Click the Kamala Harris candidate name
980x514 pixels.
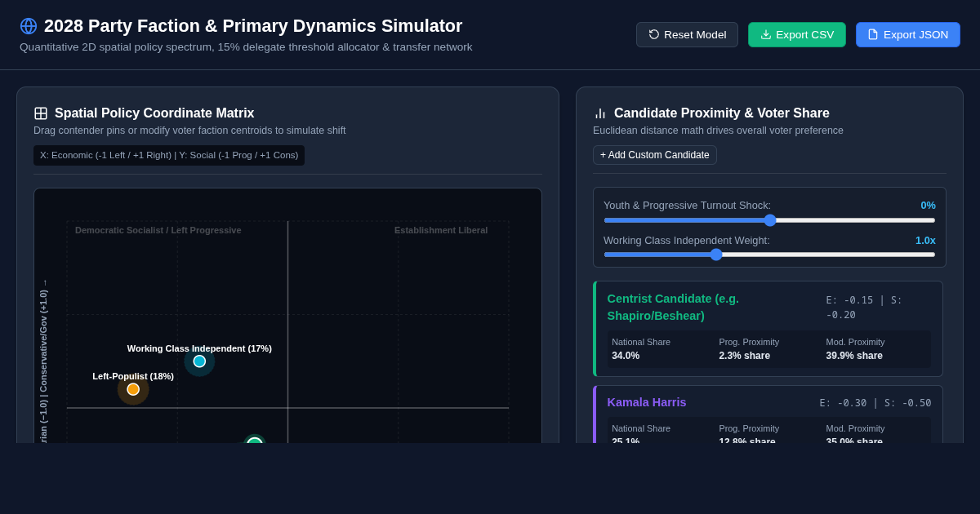tap(647, 402)
